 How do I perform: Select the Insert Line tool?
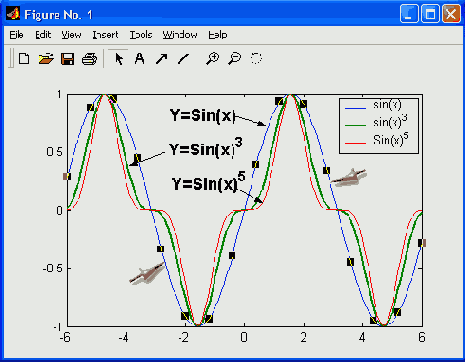pos(183,59)
